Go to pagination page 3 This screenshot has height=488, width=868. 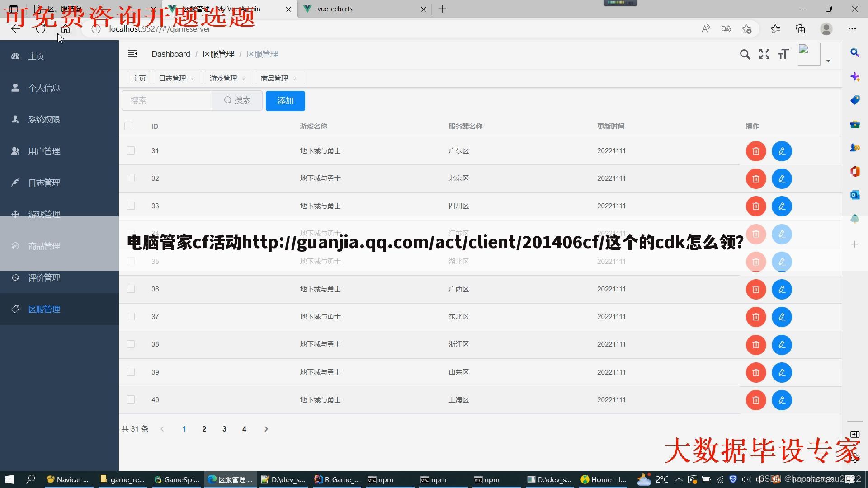(224, 429)
